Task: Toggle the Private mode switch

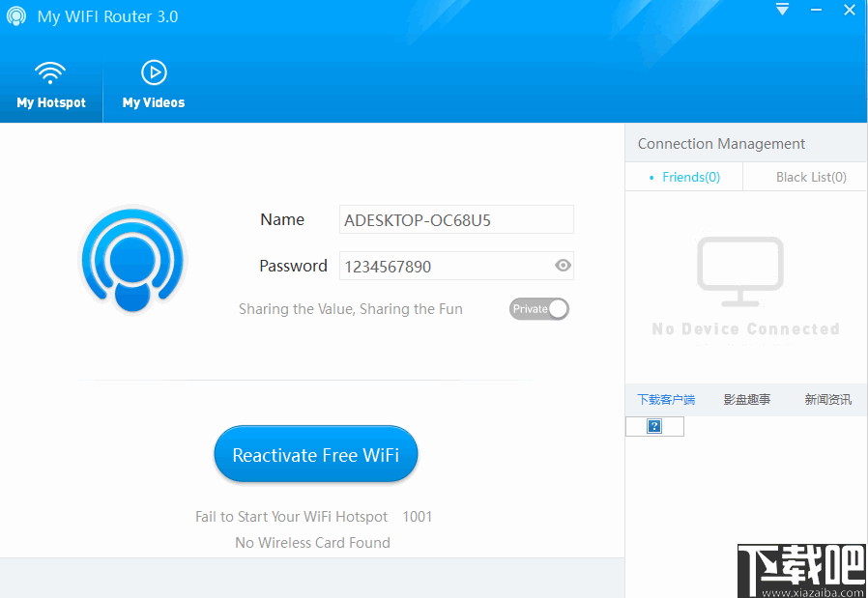Action: 538,308
